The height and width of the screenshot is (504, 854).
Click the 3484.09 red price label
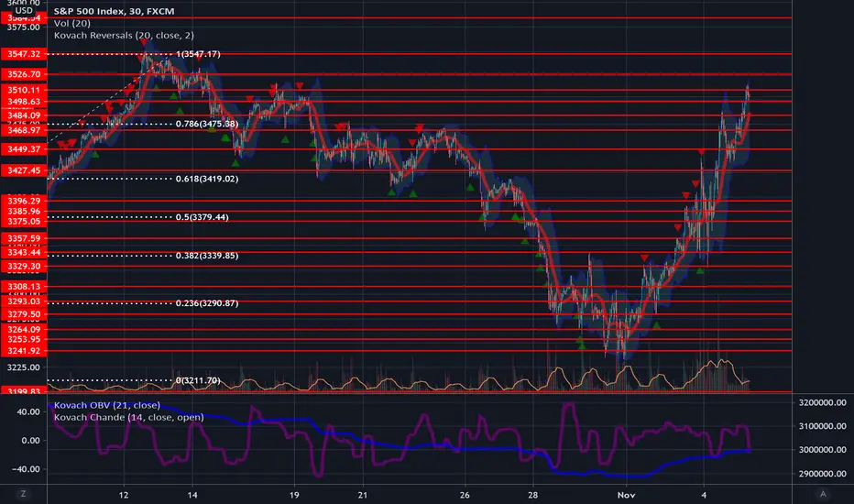pos(24,115)
